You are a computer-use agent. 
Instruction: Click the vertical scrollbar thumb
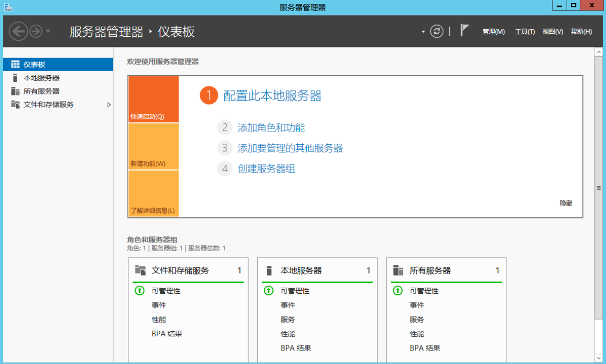[598, 188]
